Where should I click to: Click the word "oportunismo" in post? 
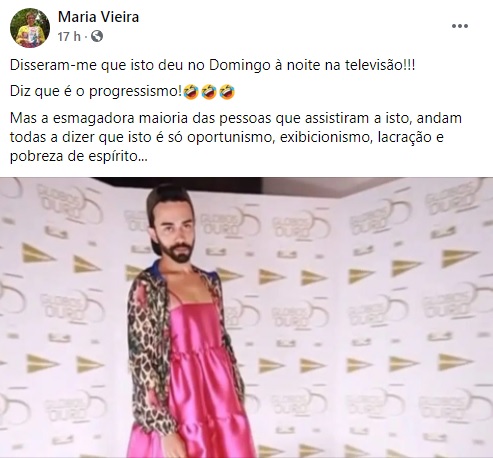(x=231, y=137)
